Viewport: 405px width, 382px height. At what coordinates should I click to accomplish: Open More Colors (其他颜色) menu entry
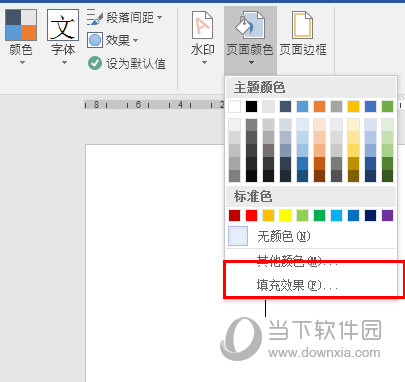click(x=311, y=261)
